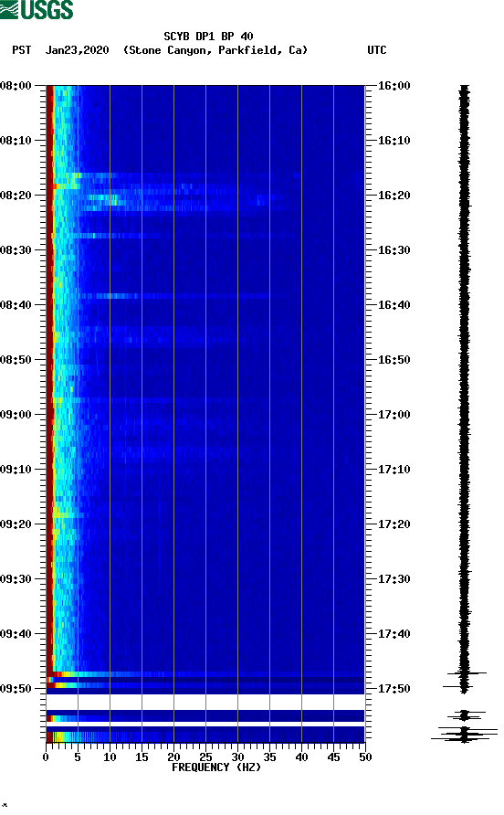Click the 08:30 PST time label
504x815 pixels.
[16, 250]
